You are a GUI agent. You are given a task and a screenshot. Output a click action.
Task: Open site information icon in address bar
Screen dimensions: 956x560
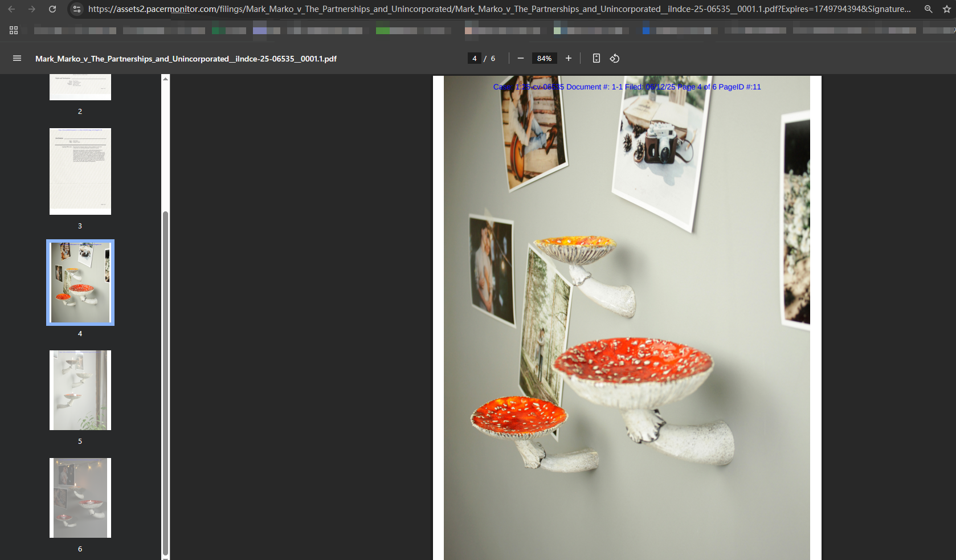point(77,9)
